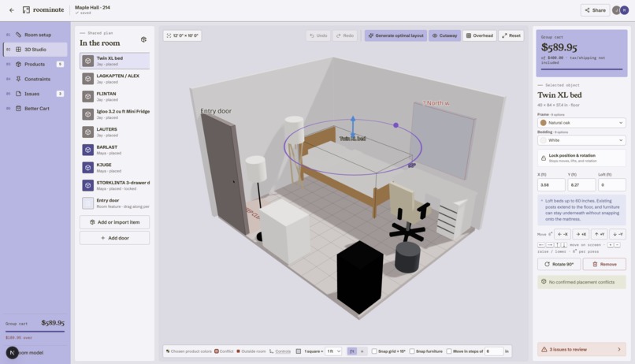Open the Better Cart section
The width and height of the screenshot is (635, 364).
click(x=35, y=109)
